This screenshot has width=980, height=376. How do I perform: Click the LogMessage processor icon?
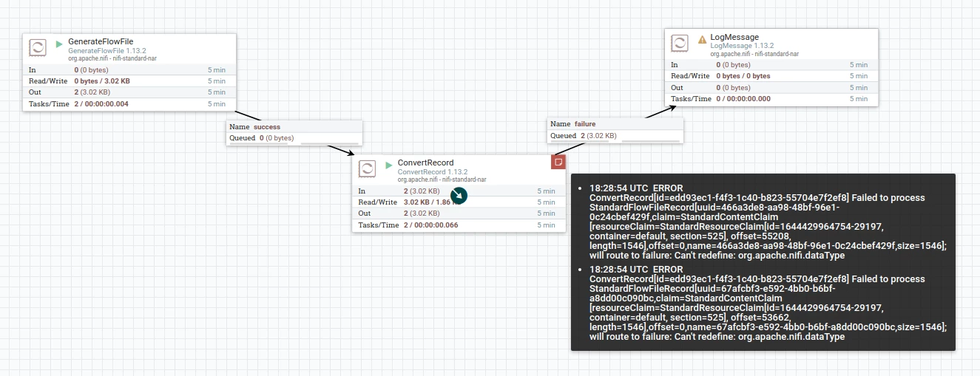[x=680, y=44]
